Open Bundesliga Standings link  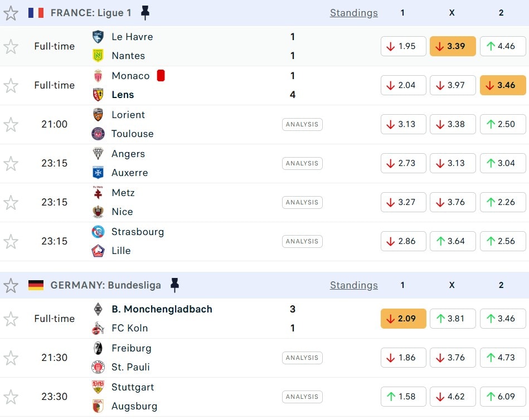pyautogui.click(x=353, y=285)
